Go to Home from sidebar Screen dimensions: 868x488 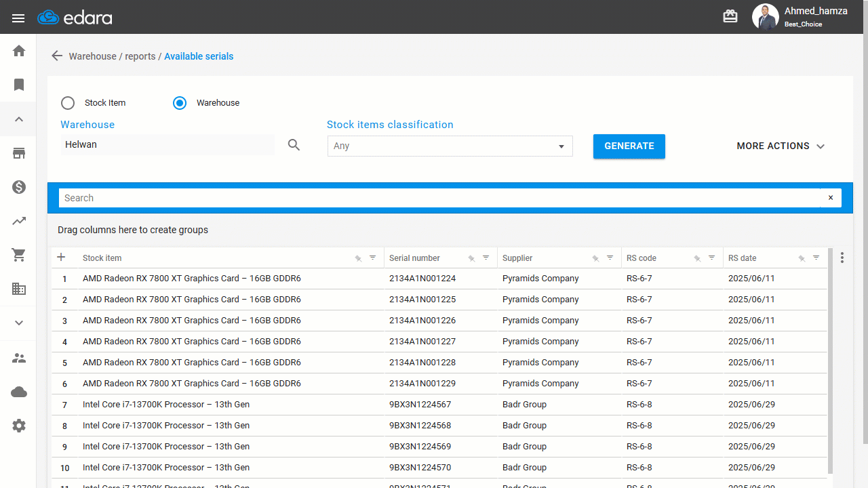pyautogui.click(x=19, y=51)
